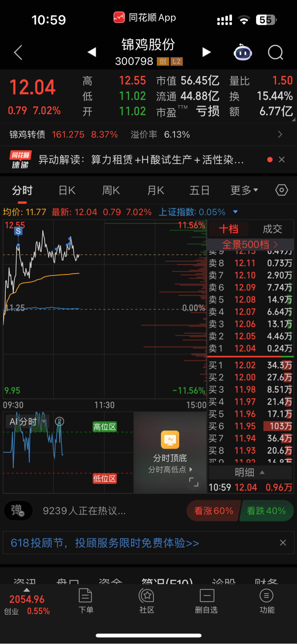Viewport: 297px width, 644px height.
Task: Expand the 锦鸡转债 bond row arrow
Action: (x=280, y=134)
